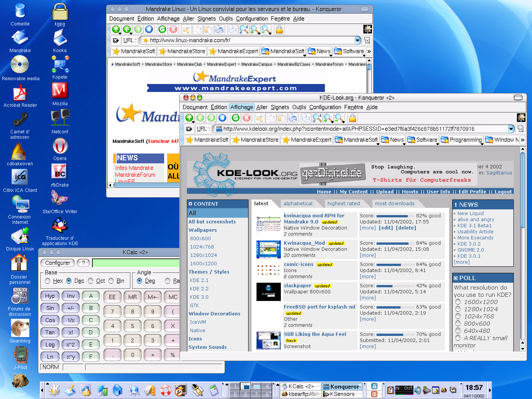
Task: Open Configuration menu in Mandrake Linux Konqueror
Action: pyautogui.click(x=252, y=19)
